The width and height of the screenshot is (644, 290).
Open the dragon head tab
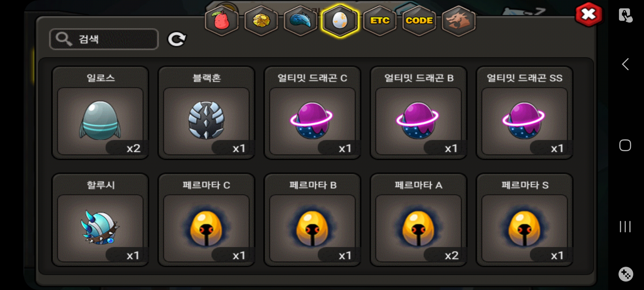click(459, 21)
